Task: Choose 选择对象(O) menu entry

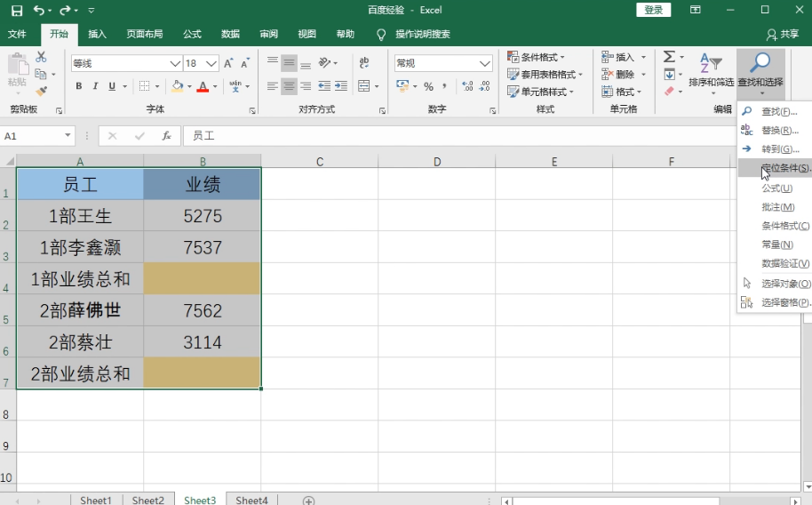Action: (x=776, y=284)
